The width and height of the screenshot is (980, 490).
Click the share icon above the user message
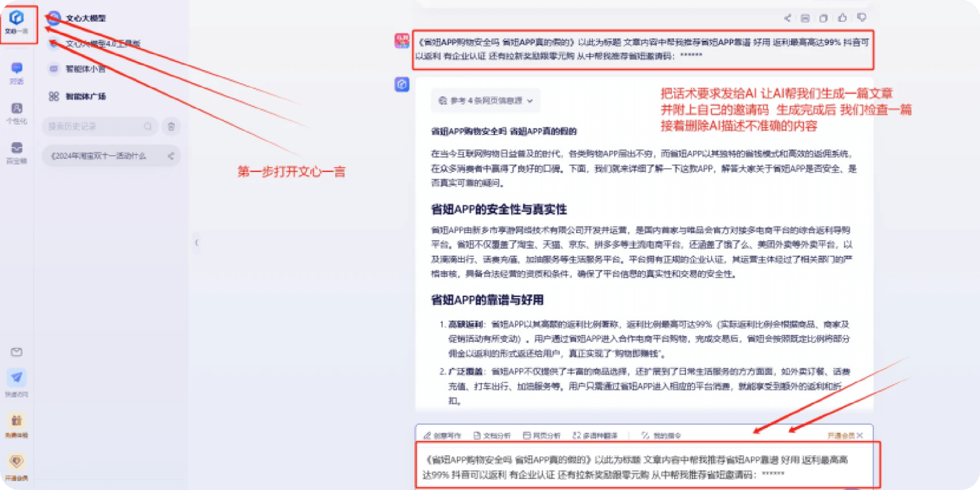(787, 18)
